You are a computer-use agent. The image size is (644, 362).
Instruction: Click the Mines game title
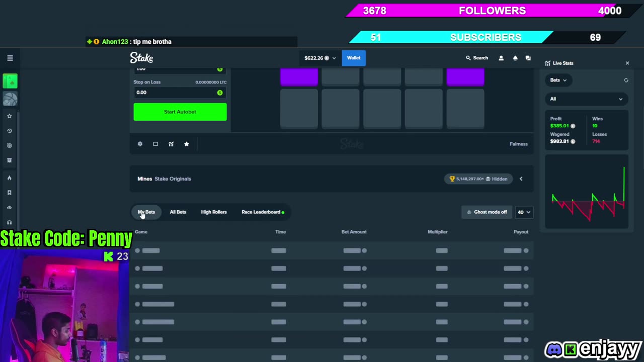(144, 179)
